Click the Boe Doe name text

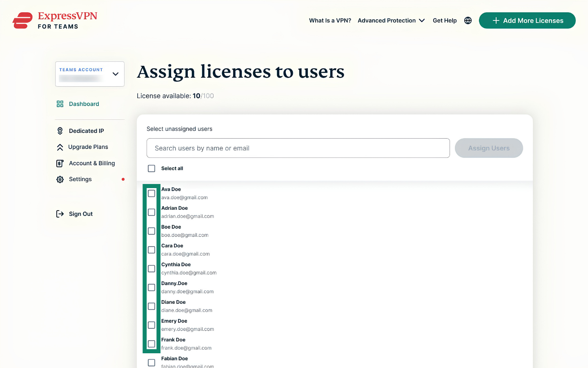[x=171, y=227]
